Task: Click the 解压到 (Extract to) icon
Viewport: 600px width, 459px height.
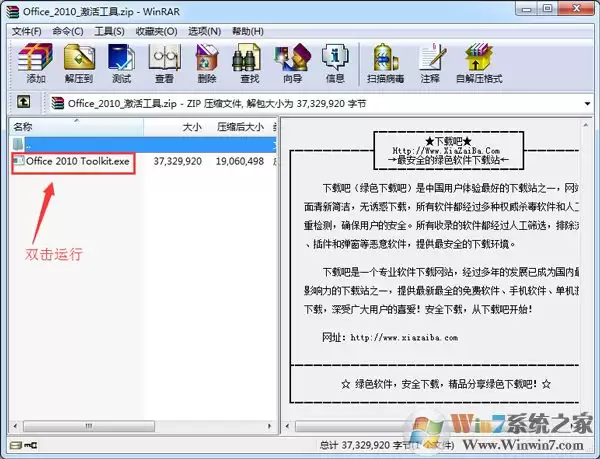Action: pyautogui.click(x=79, y=63)
